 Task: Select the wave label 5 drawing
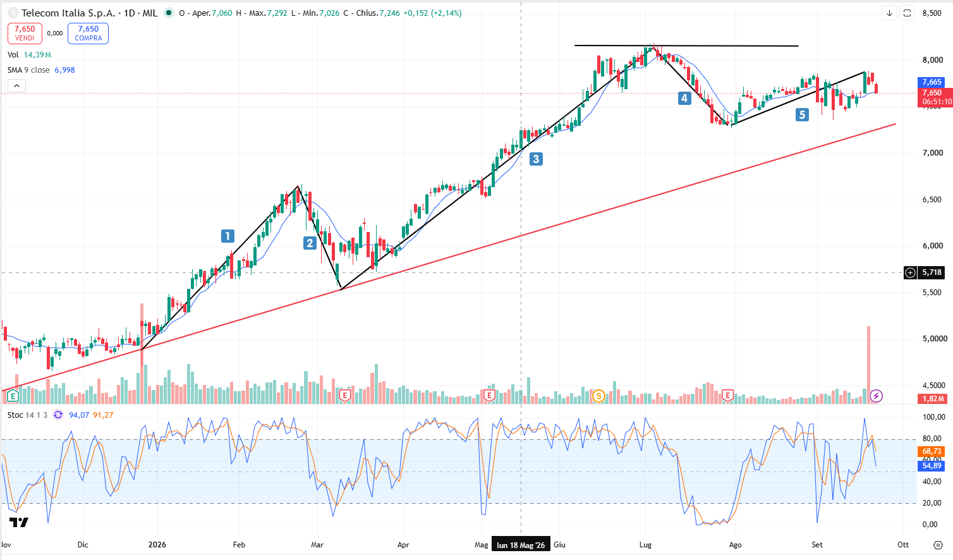(x=802, y=114)
